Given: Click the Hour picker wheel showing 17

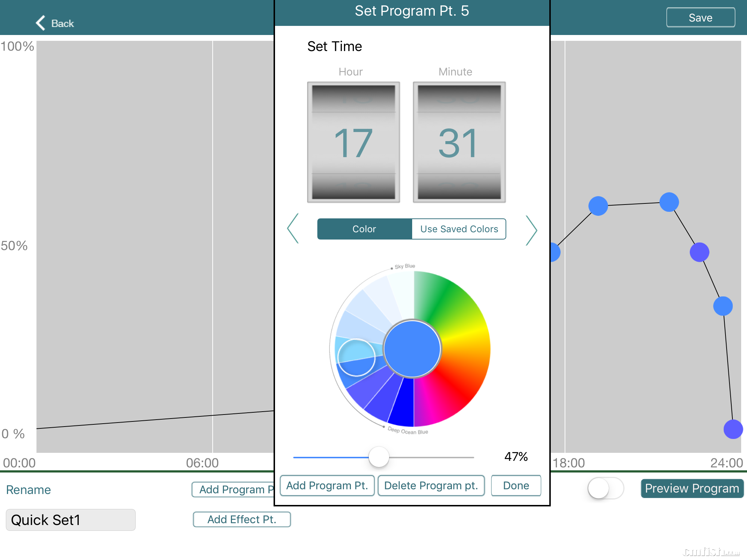Looking at the screenshot, I should 353,143.
